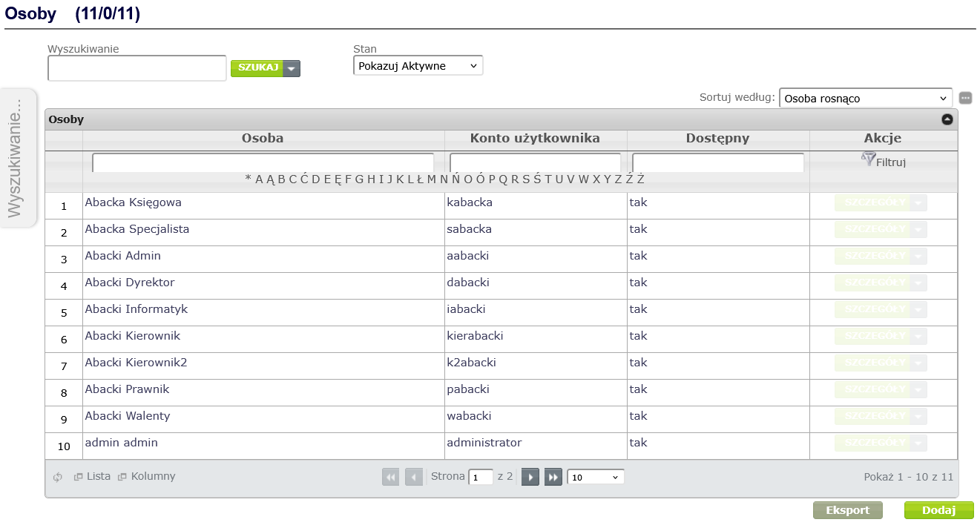Click the previous page arrow button
The height and width of the screenshot is (528, 980).
(x=414, y=477)
